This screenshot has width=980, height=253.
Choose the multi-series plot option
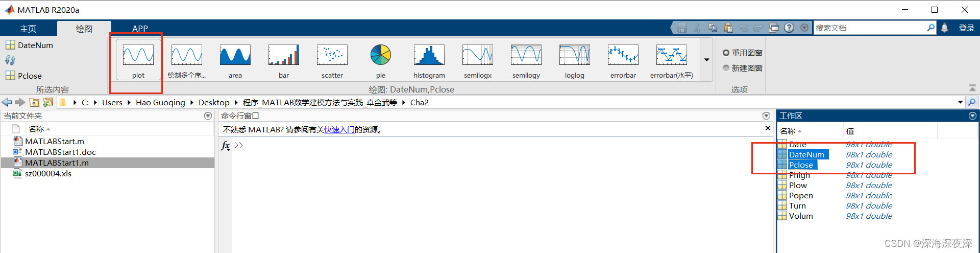point(187,60)
